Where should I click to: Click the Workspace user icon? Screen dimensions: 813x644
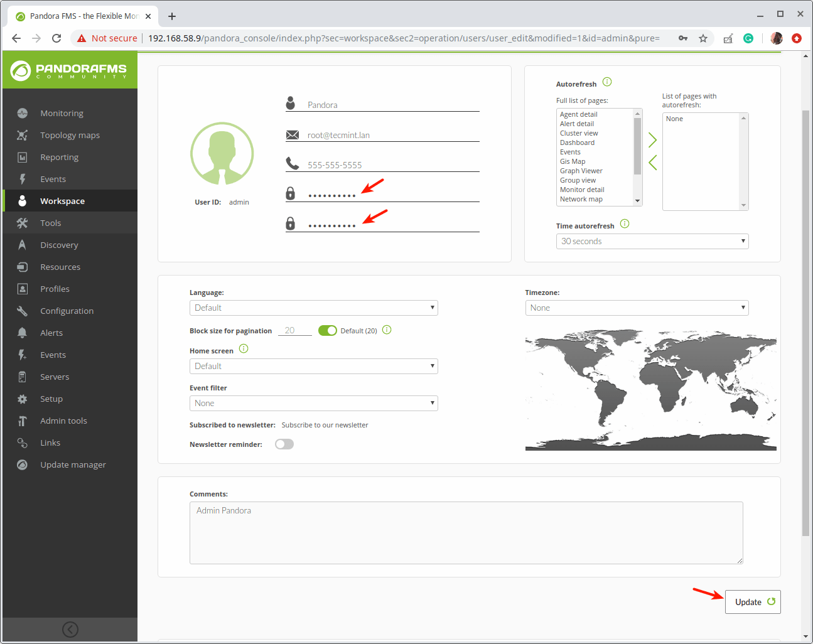tap(23, 201)
